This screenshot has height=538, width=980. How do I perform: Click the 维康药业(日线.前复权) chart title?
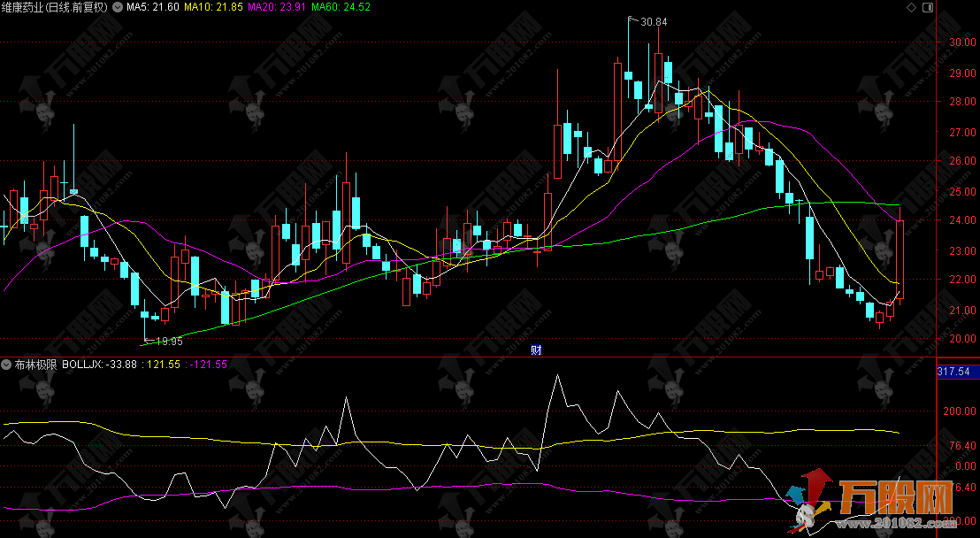[x=55, y=7]
